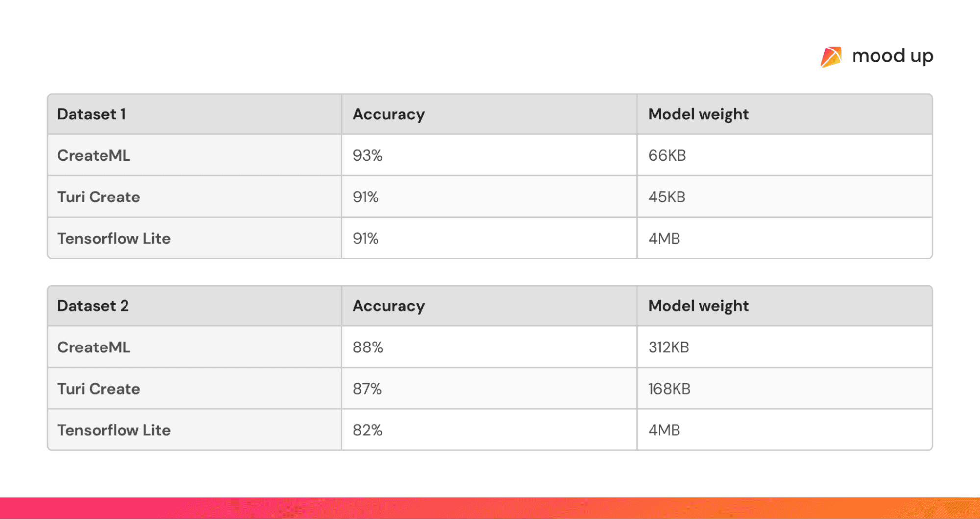Select the 88% accuracy cell
This screenshot has height=519, width=980.
(x=368, y=347)
